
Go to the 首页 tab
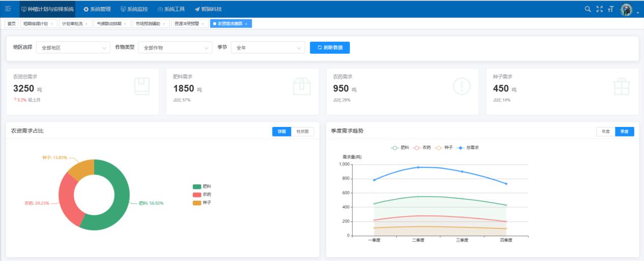(x=11, y=24)
